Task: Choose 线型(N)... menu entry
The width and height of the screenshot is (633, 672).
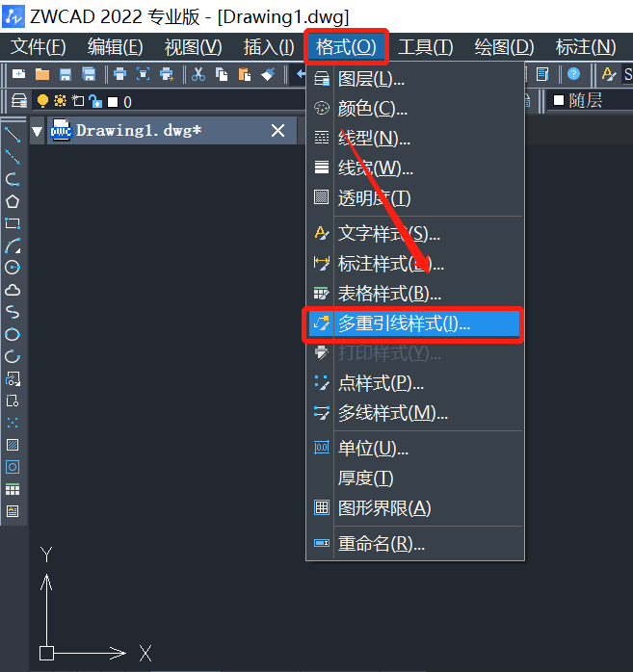Action: coord(415,138)
